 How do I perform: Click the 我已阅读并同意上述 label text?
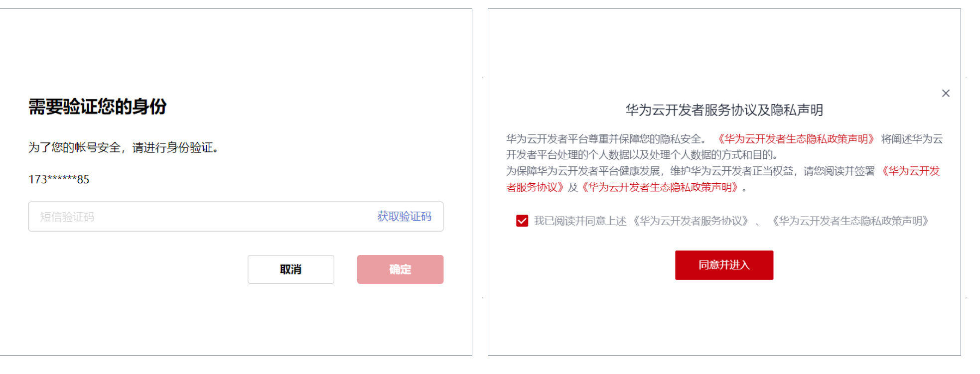(x=580, y=221)
